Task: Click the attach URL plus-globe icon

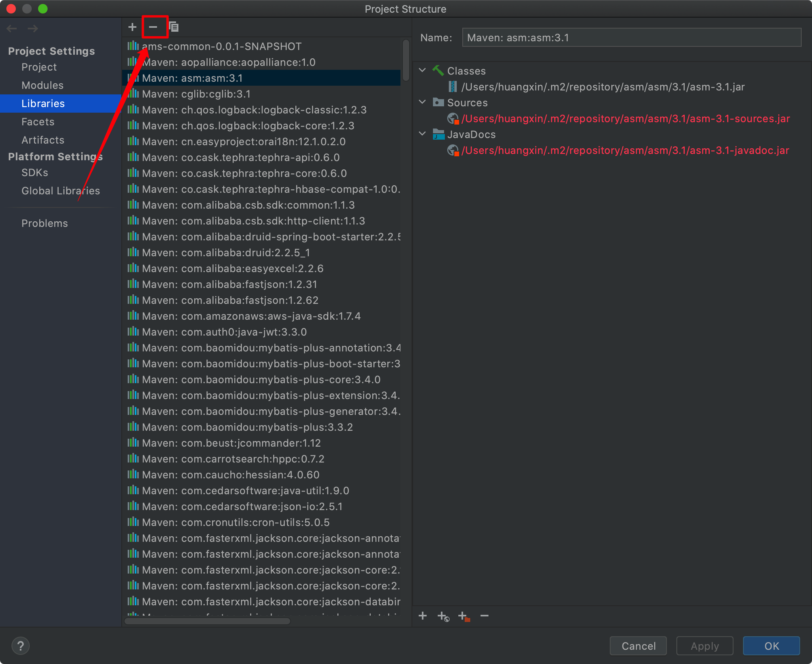Action: click(x=443, y=616)
